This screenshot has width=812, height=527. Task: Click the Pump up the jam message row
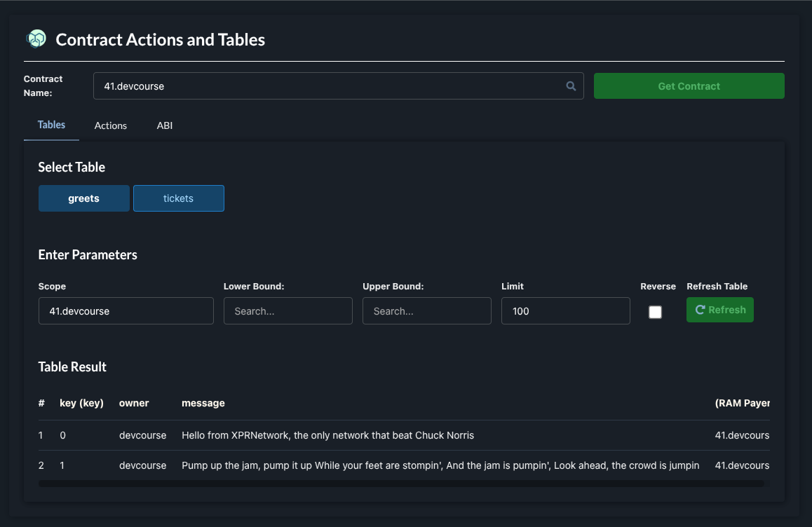pos(440,465)
